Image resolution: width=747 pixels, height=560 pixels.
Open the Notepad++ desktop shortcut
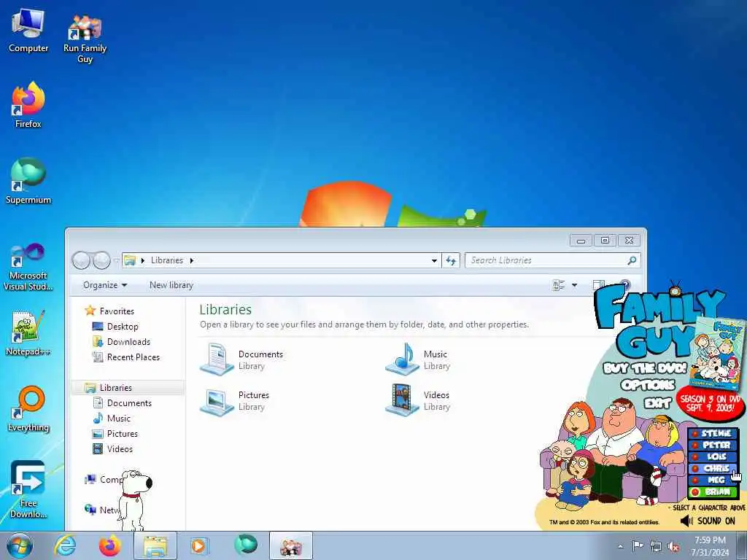pos(28,333)
